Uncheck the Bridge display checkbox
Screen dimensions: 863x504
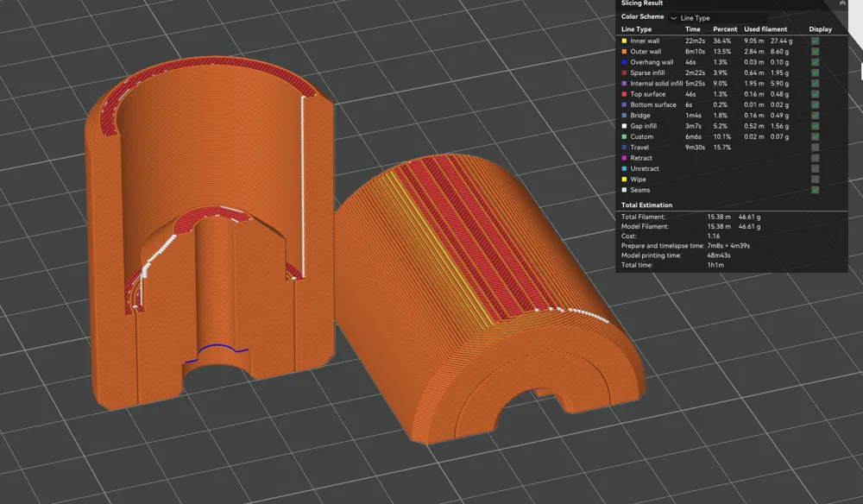click(816, 116)
